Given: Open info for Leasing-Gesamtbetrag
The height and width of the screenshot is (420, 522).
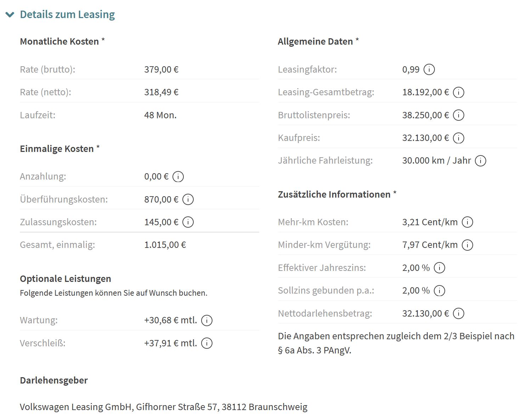Looking at the screenshot, I should point(459,92).
